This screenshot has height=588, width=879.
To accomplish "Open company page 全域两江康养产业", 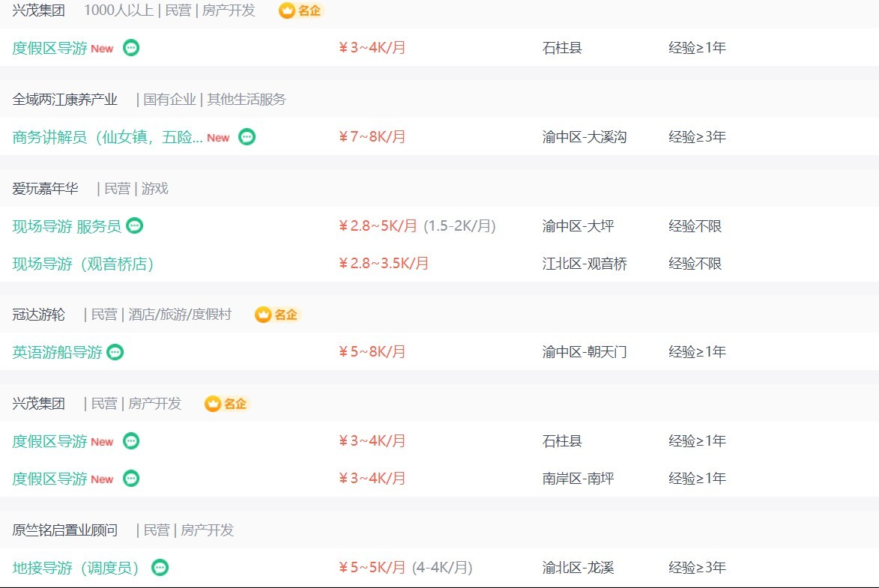I will (x=65, y=100).
